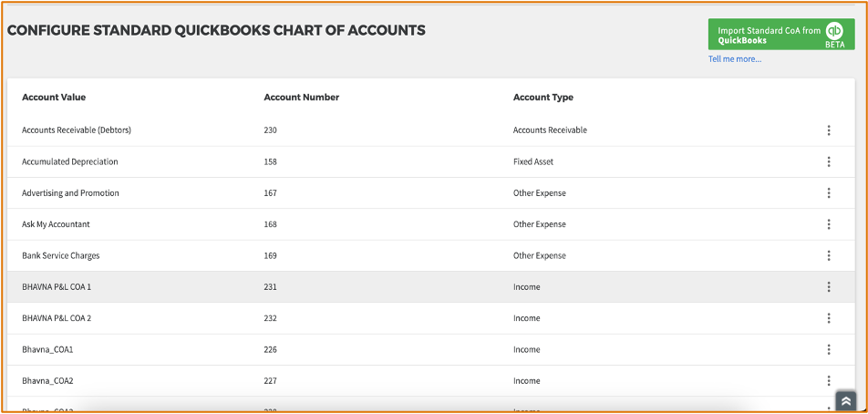Click account number 226

pos(270,350)
